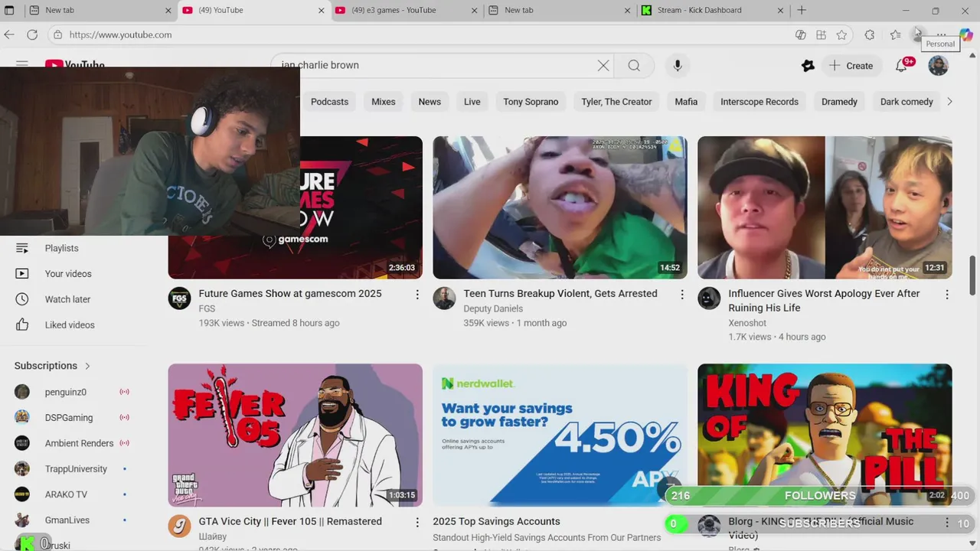Viewport: 980px width, 551px height.
Task: Click the page vertical scrollbar thumb
Action: 973,275
